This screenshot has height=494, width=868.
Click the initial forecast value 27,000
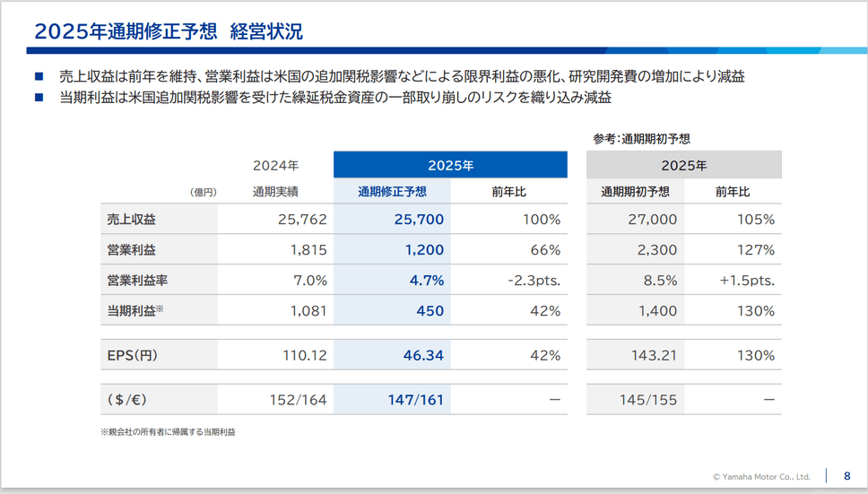(x=656, y=220)
